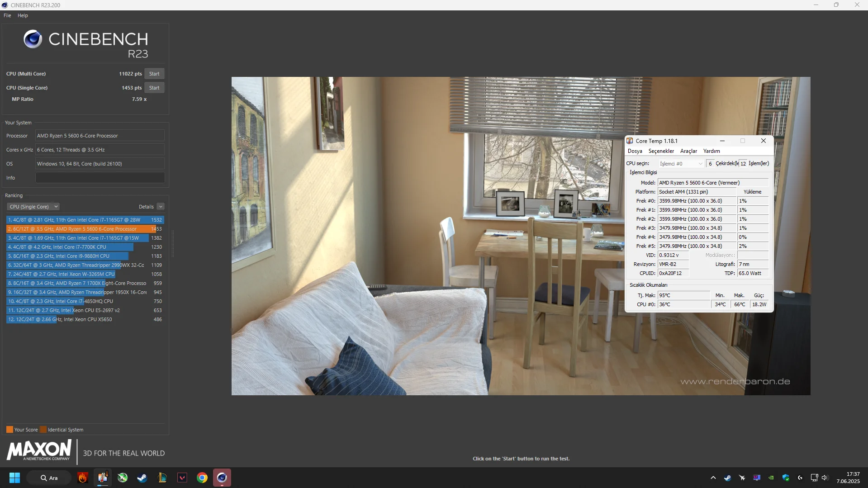Select the Core i7-7700K ranking row
The width and height of the screenshot is (868, 488).
[85, 247]
